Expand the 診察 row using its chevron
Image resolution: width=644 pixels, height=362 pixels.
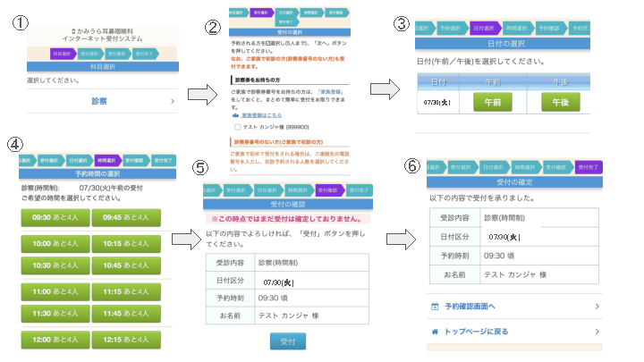pyautogui.click(x=172, y=103)
